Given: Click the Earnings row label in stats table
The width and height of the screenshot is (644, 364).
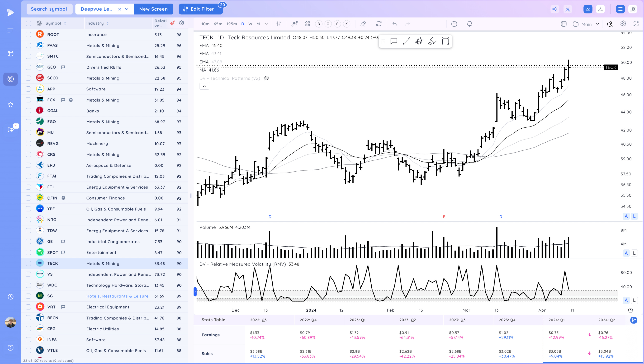Looking at the screenshot, I should click(211, 335).
